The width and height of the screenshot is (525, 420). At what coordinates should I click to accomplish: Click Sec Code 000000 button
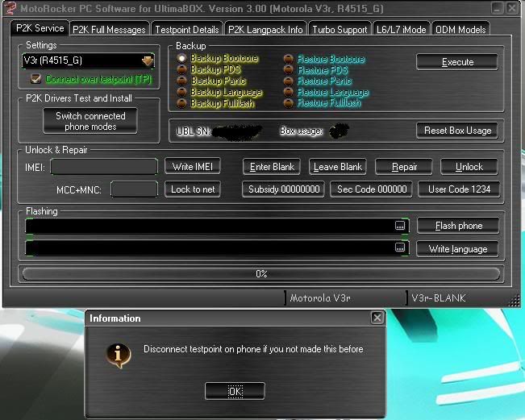371,189
